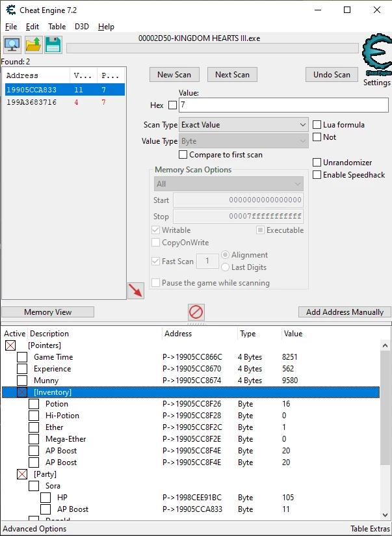Screen dimensions: 392x536
Task: Tick the Hex checkbox
Action: (x=173, y=105)
